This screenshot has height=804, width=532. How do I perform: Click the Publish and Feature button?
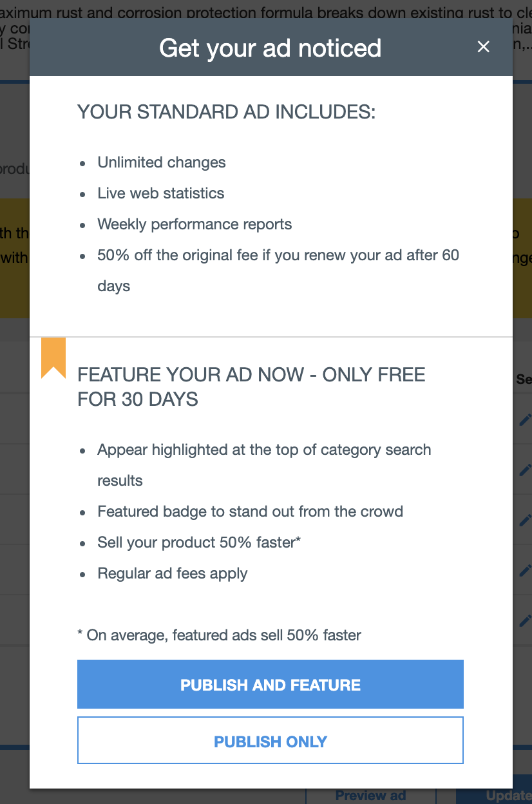[x=271, y=684]
